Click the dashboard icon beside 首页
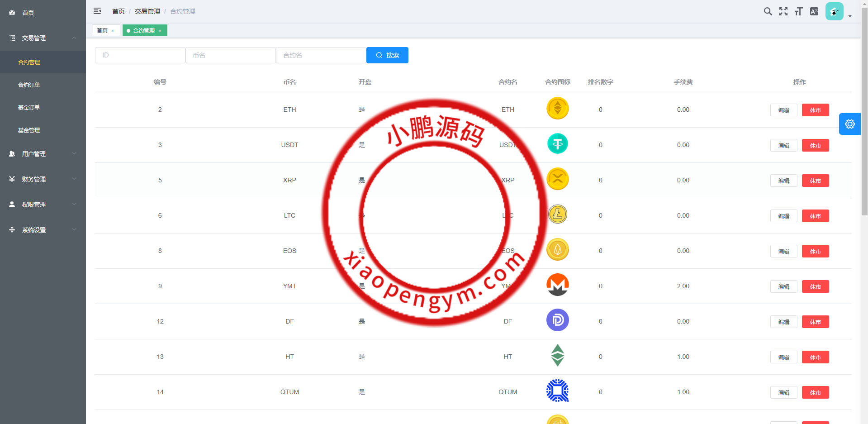Screen dimensions: 868x424 (x=12, y=12)
